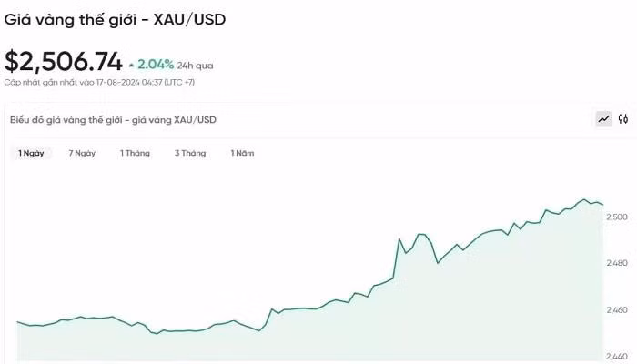The height and width of the screenshot is (364, 637).
Task: Select the 7 Ngày time range tab
Action: (x=82, y=153)
